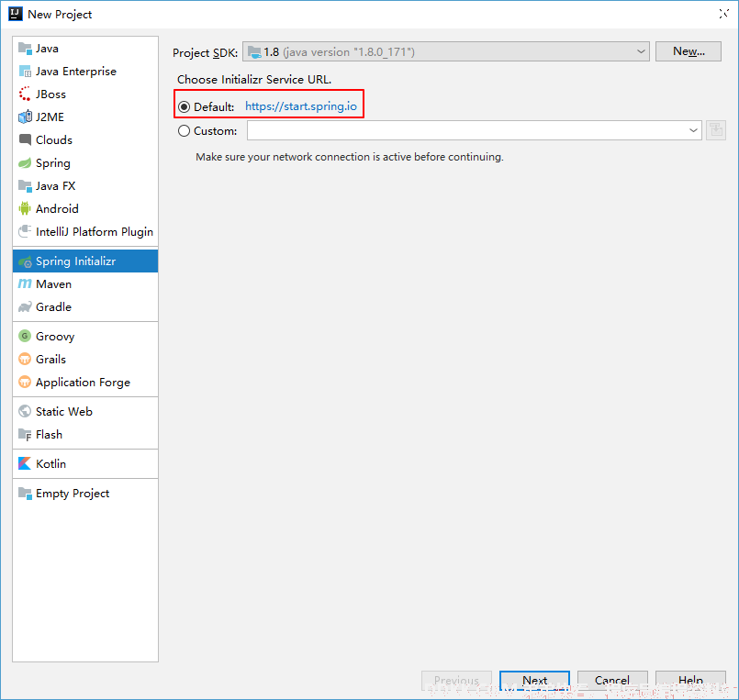Click inside the Custom URL text field
The width and height of the screenshot is (739, 700).
pos(465,131)
